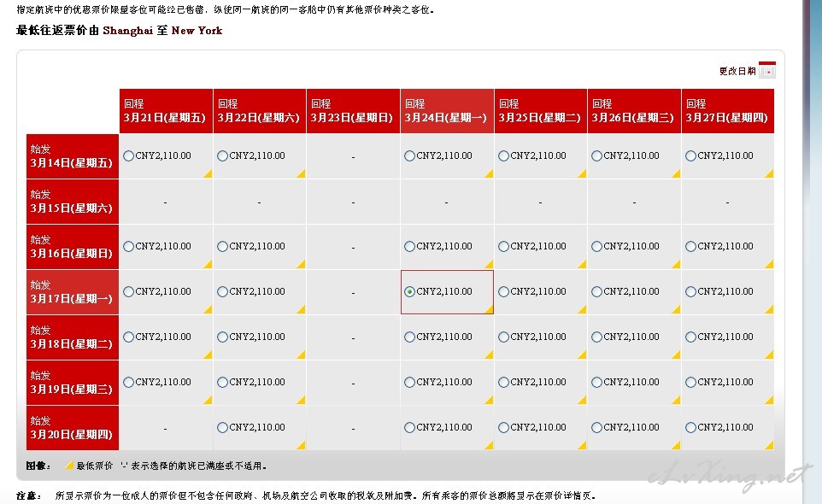Click the lowest-fare yellow legend marker beside 最低票价

(68, 466)
